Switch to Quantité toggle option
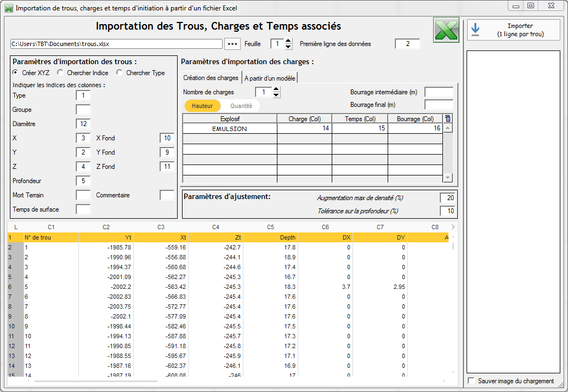This screenshot has width=568, height=392. pos(241,106)
